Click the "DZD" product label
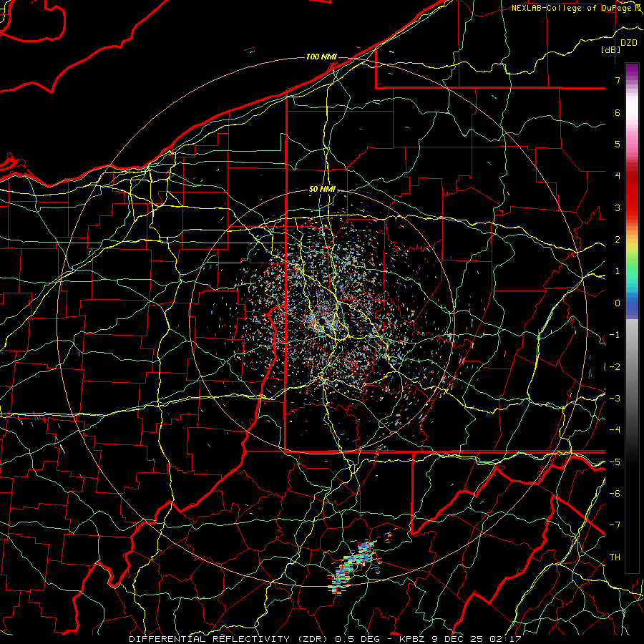The image size is (644, 644). pyautogui.click(x=629, y=43)
